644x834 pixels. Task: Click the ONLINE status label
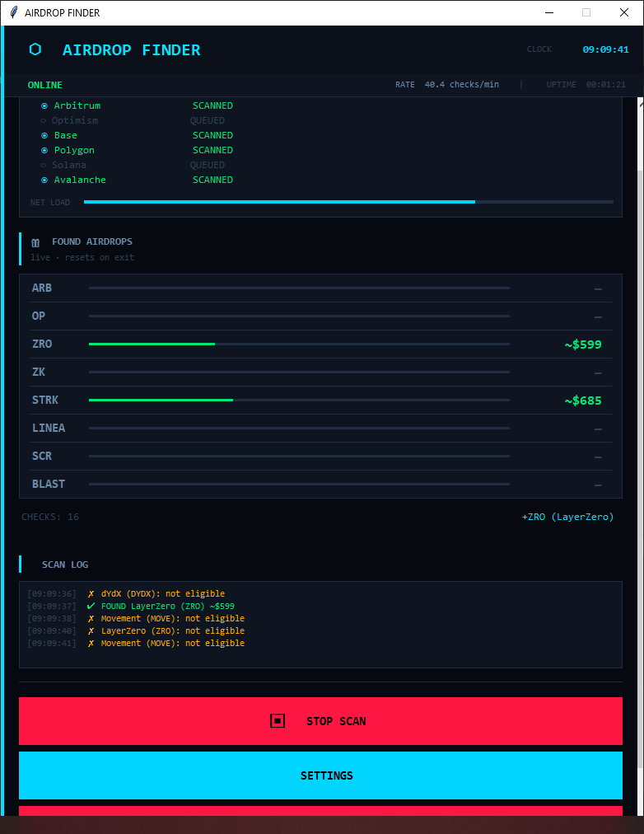coord(45,85)
